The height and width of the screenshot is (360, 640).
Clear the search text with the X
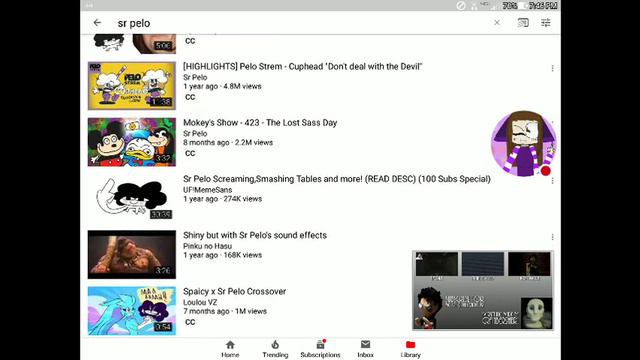click(497, 23)
